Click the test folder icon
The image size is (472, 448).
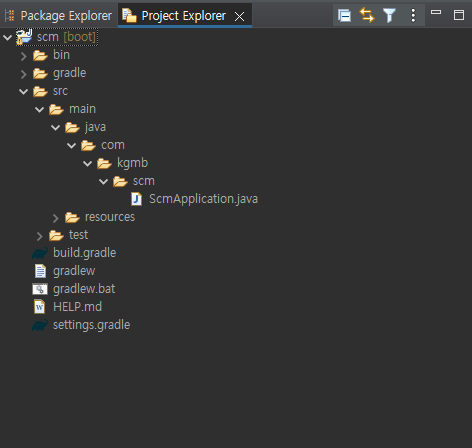pyautogui.click(x=56, y=235)
